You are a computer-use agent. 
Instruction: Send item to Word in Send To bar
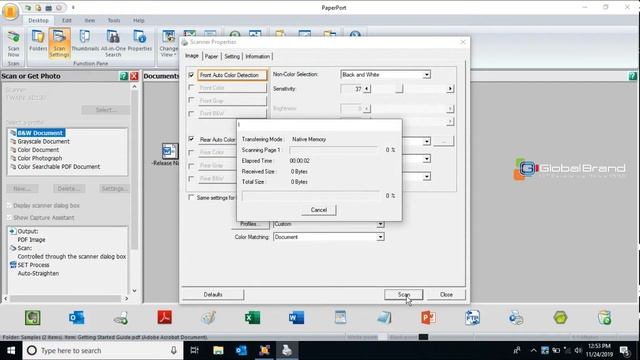[x=296, y=318]
